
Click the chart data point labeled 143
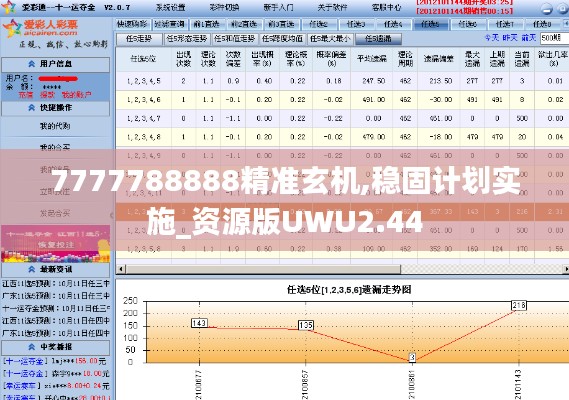[199, 323]
